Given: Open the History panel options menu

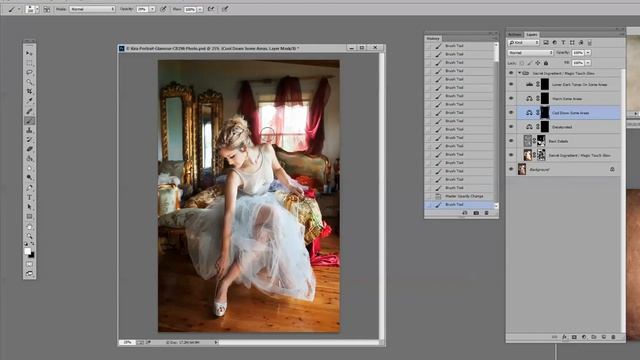Looking at the screenshot, I should 495,38.
